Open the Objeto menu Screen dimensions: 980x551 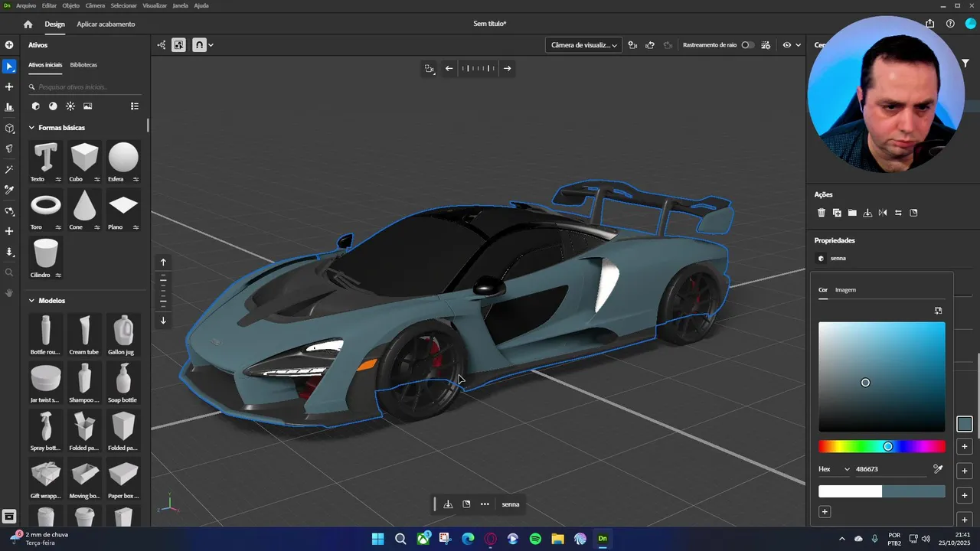coord(70,5)
